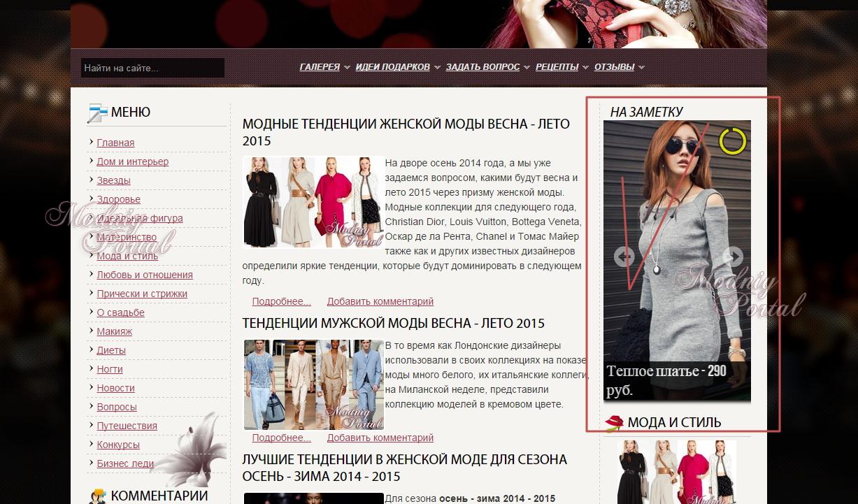The height and width of the screenshot is (504, 858).
Task: Open the Вопросы category link
Action: 117,407
